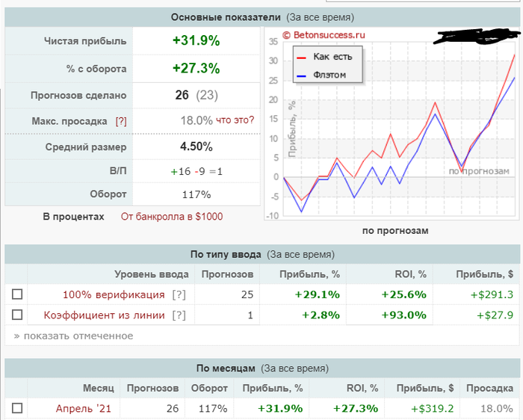This screenshot has width=523, height=420.
Task: Click the Основные показатели section header
Action: (x=262, y=17)
